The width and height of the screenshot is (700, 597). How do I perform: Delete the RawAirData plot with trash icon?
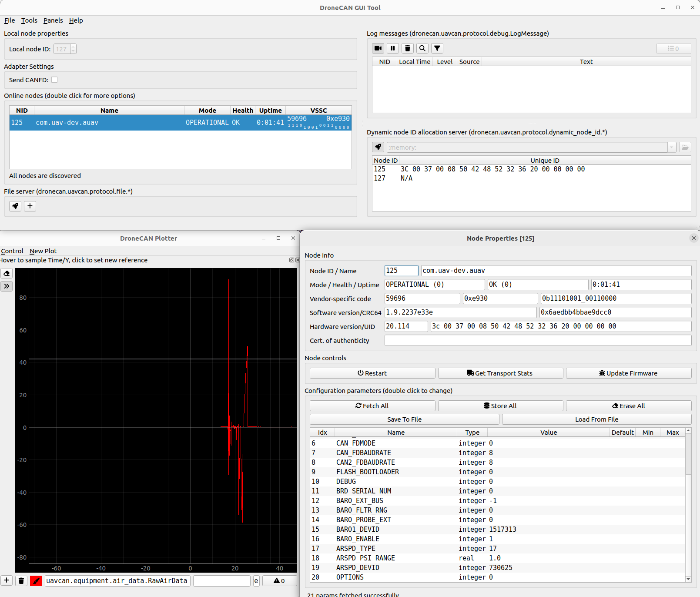[x=21, y=580]
